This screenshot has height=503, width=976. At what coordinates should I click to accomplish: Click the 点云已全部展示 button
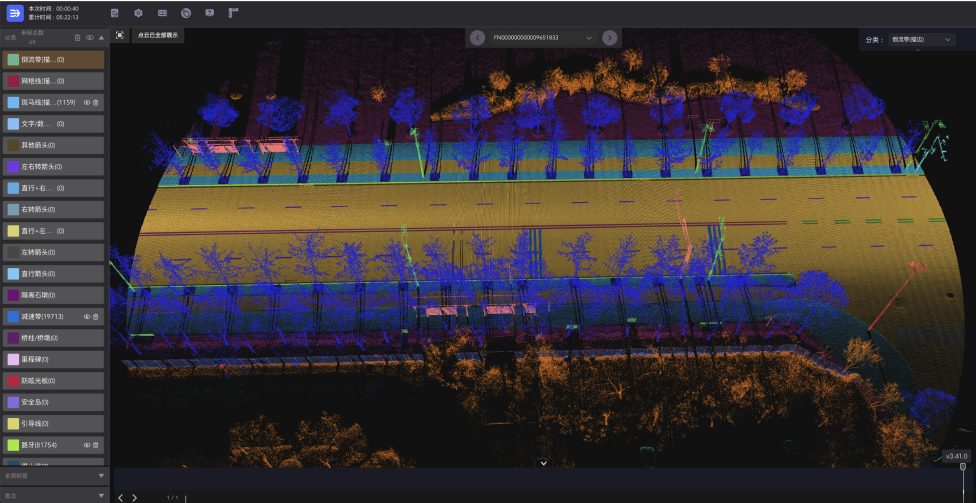coord(158,35)
